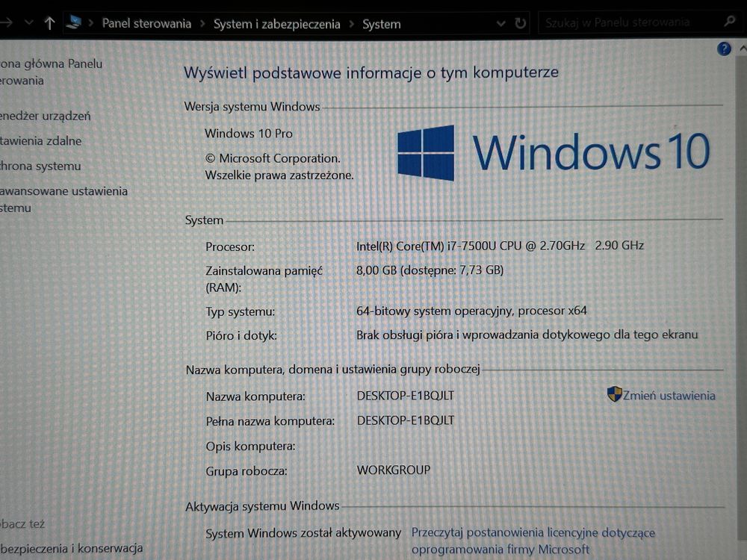The width and height of the screenshot is (747, 560).
Task: Click the scroll-up arrow of the scrollbar
Action: 743,48
